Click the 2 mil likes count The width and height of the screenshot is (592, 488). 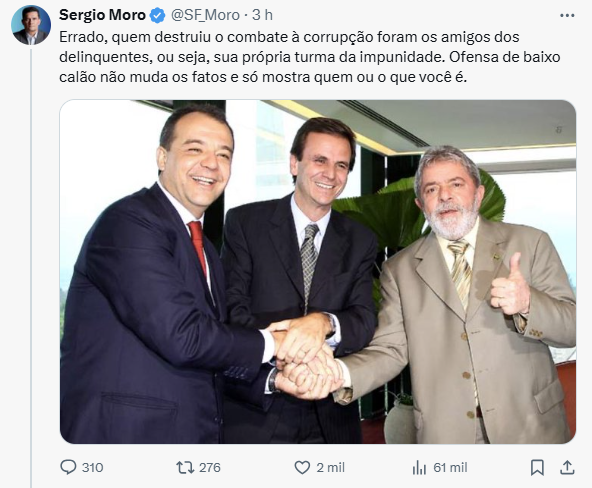point(331,467)
